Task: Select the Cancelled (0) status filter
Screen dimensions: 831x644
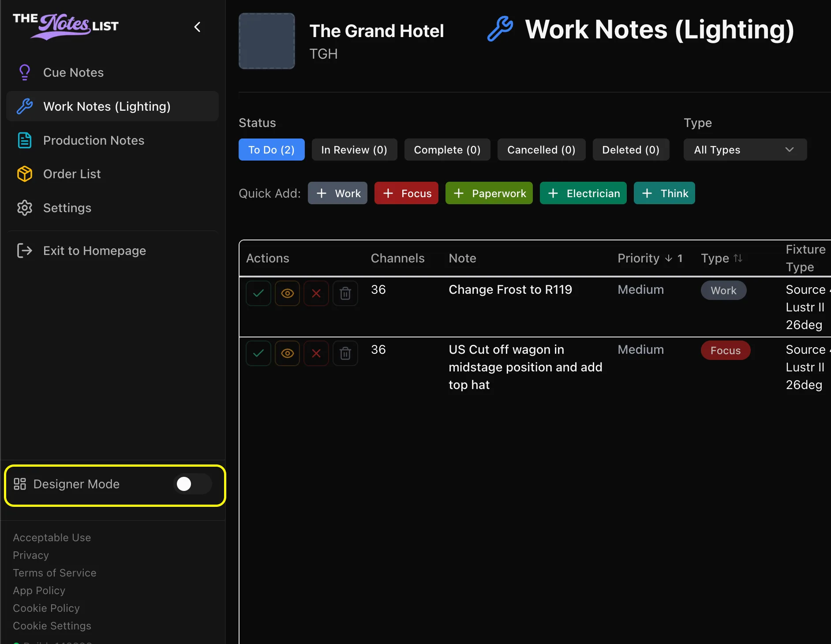Action: pos(542,150)
